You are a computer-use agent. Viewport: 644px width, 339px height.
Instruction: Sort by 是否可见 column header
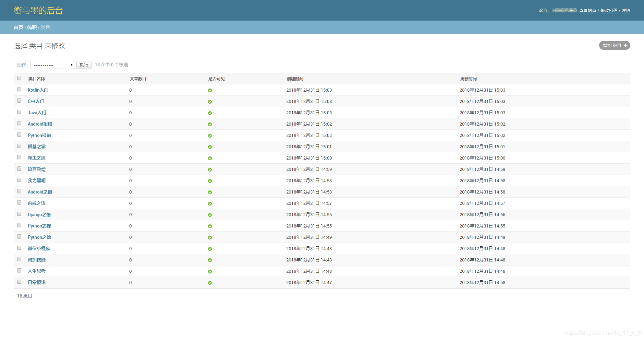217,79
